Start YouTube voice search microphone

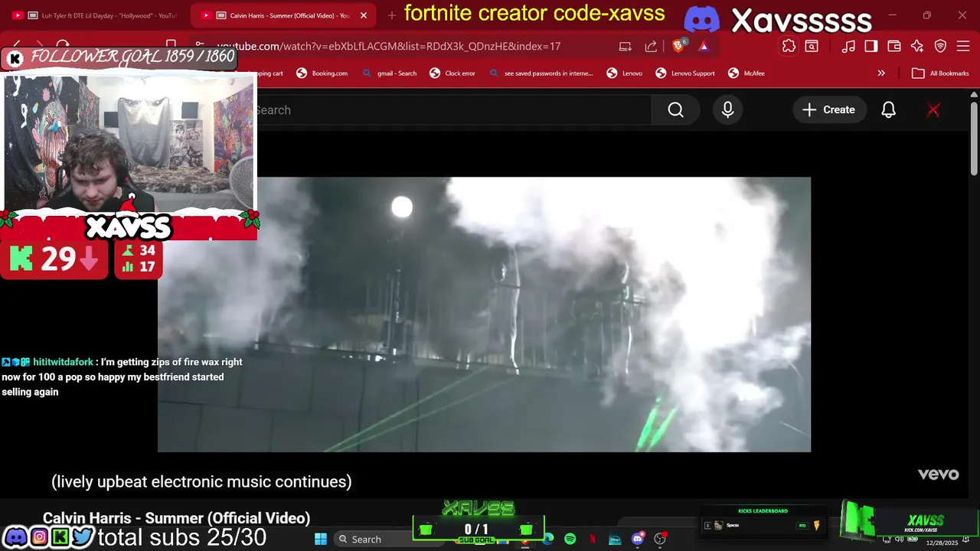click(727, 110)
